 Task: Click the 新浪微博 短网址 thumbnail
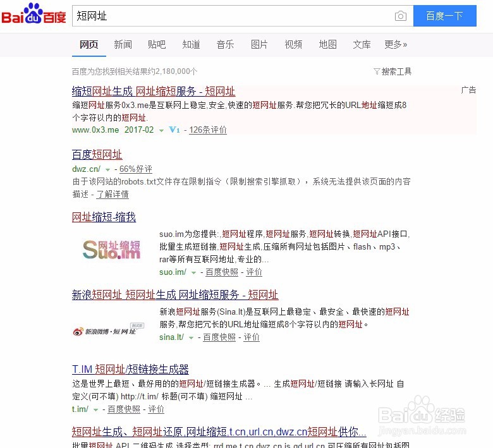pyautogui.click(x=109, y=330)
